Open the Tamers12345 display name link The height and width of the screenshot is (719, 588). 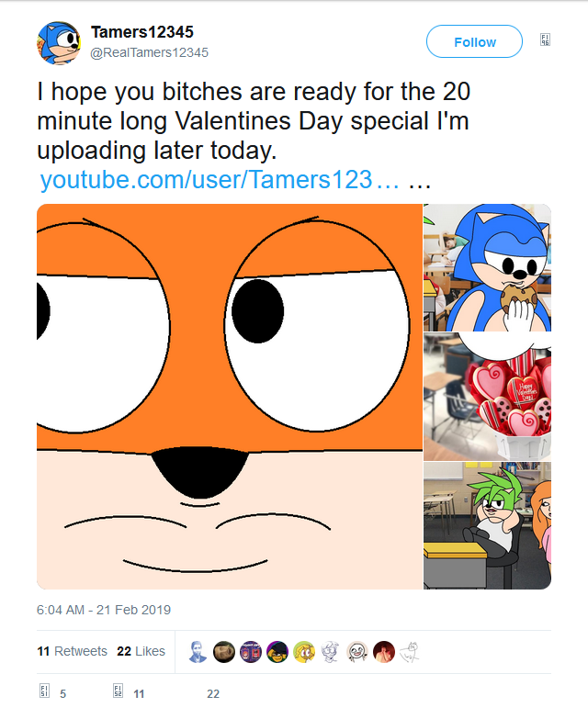[141, 32]
